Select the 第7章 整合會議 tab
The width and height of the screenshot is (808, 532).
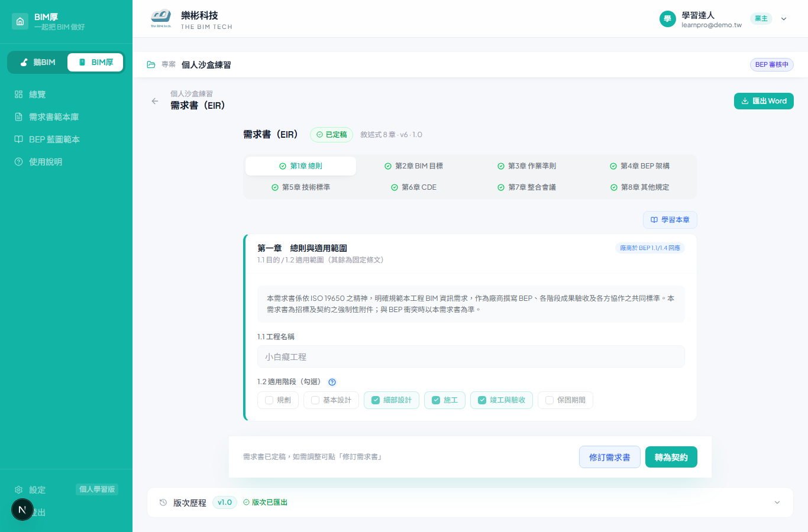[x=526, y=187]
